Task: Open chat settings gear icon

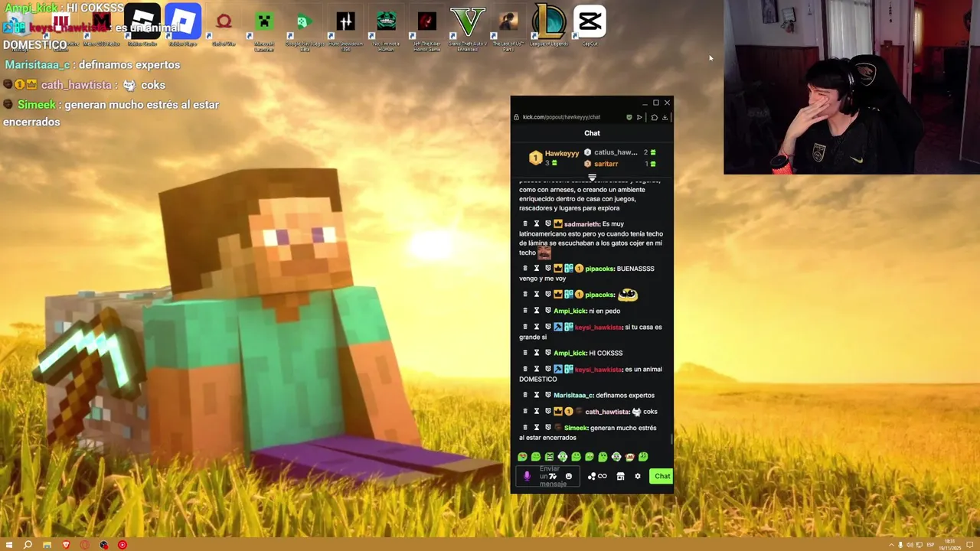Action: [x=637, y=476]
